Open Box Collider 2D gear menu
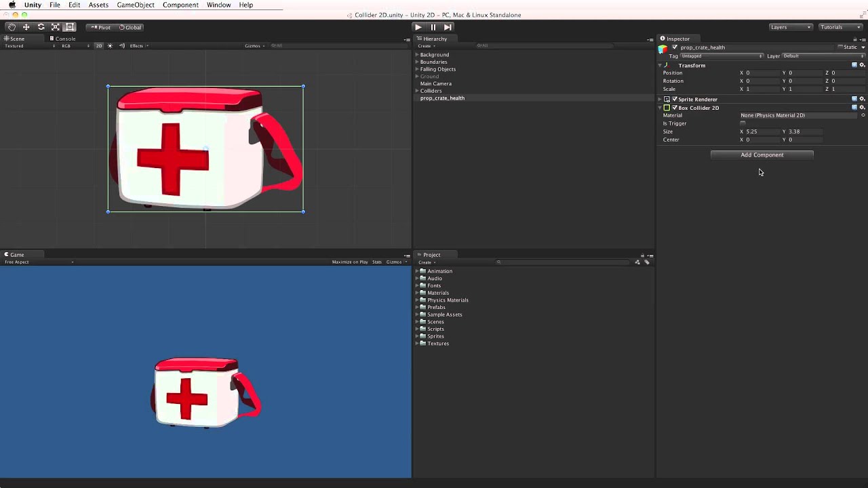The width and height of the screenshot is (868, 488). tap(863, 107)
